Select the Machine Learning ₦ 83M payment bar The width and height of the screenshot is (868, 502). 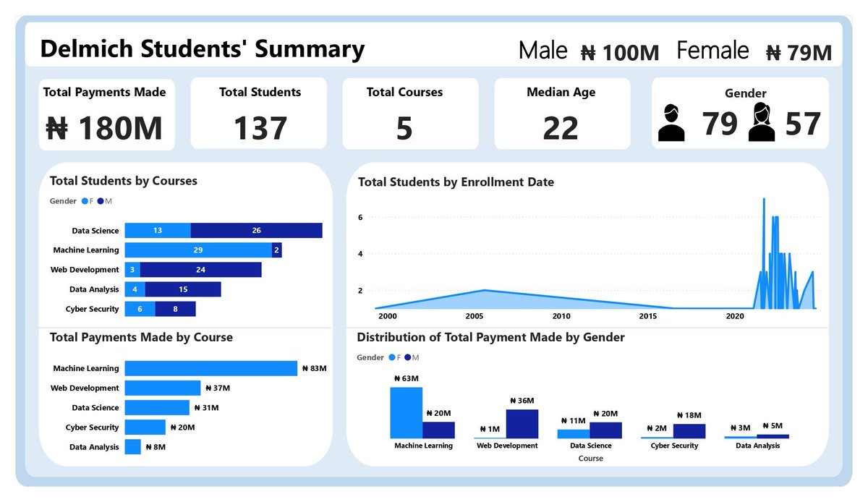pyautogui.click(x=211, y=368)
